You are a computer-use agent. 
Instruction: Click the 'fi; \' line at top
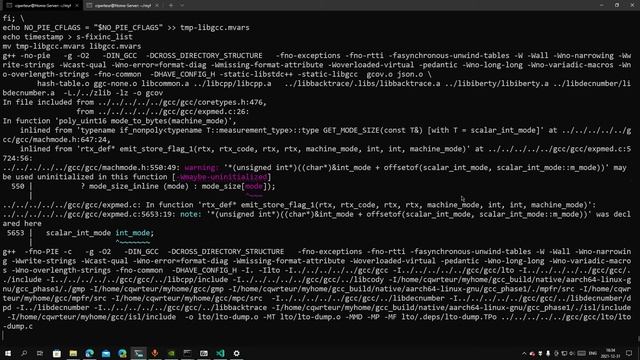click(13, 18)
